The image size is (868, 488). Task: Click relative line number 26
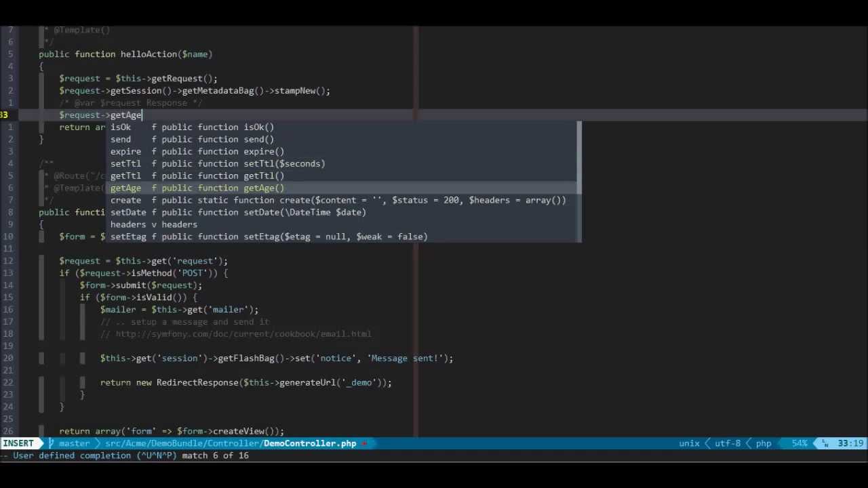coord(7,431)
